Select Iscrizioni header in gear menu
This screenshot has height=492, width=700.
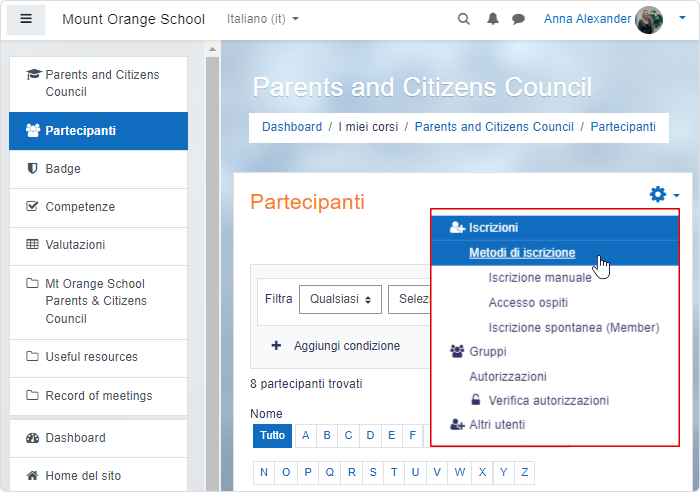555,228
